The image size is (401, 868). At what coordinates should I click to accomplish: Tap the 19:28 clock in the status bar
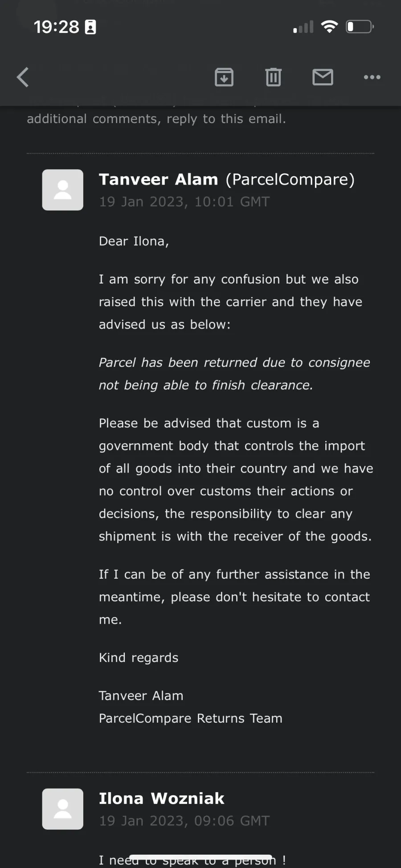point(57,27)
